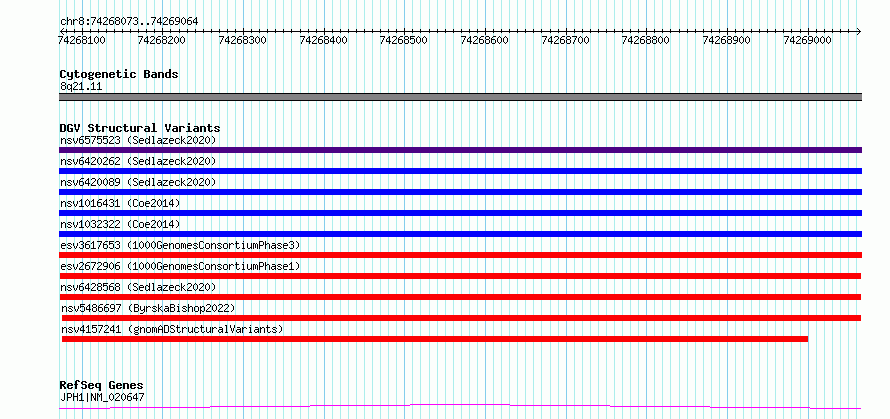Select the shorter red nsv4157241 variant bar
The image size is (890, 419).
pyautogui.click(x=435, y=339)
